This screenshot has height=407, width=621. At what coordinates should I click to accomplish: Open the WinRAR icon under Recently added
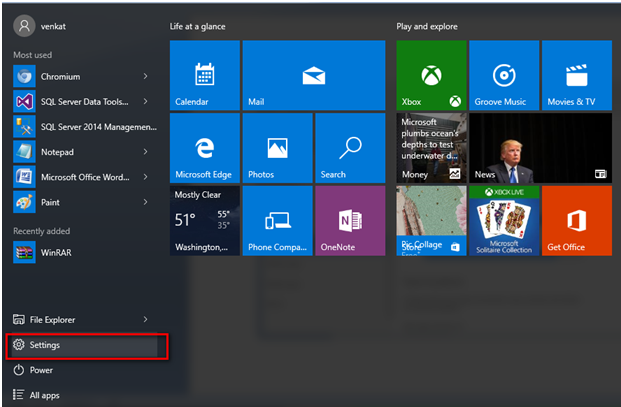click(x=24, y=252)
